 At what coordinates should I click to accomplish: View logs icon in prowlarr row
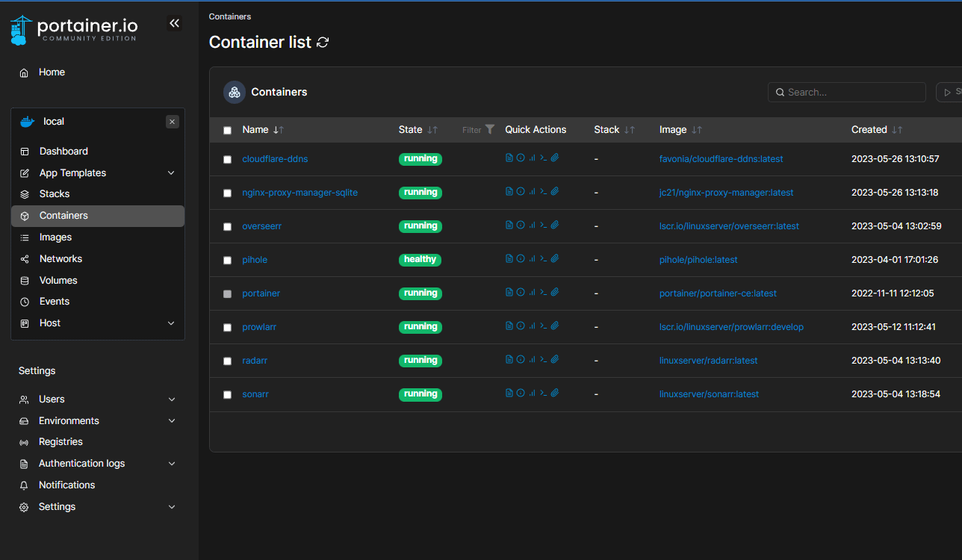pyautogui.click(x=509, y=326)
